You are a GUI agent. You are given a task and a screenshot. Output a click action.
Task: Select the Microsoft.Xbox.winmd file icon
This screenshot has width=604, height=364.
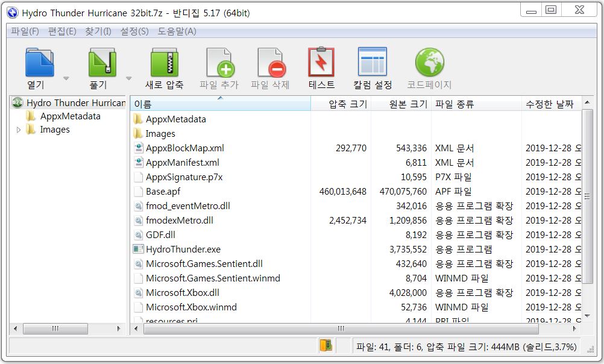[138, 307]
